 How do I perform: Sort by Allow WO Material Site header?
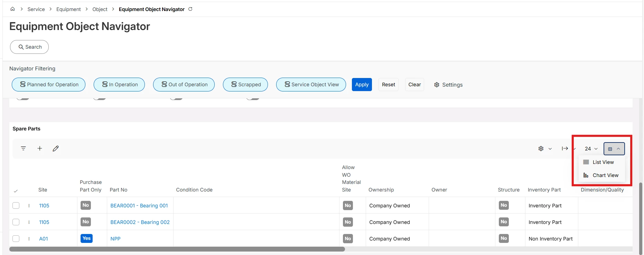352,178
